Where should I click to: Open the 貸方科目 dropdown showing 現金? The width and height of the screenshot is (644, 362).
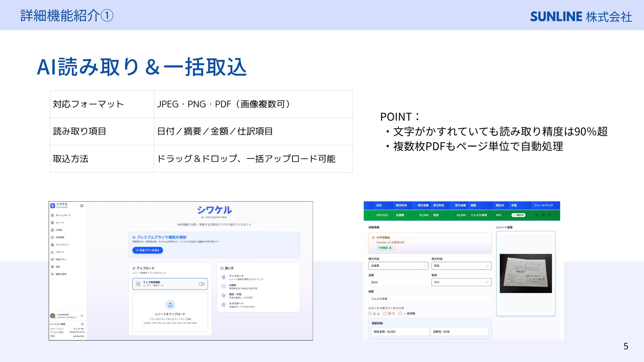[x=461, y=266]
